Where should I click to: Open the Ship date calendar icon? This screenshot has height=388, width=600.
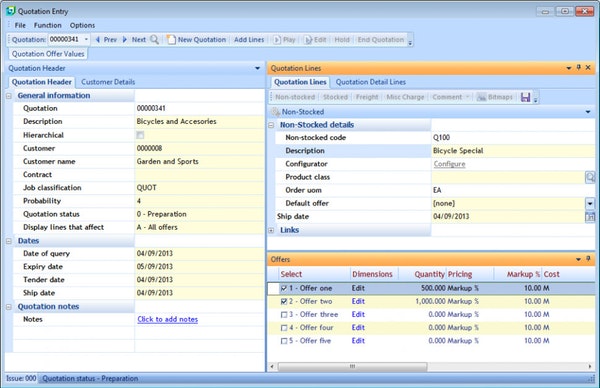pyautogui.click(x=590, y=217)
